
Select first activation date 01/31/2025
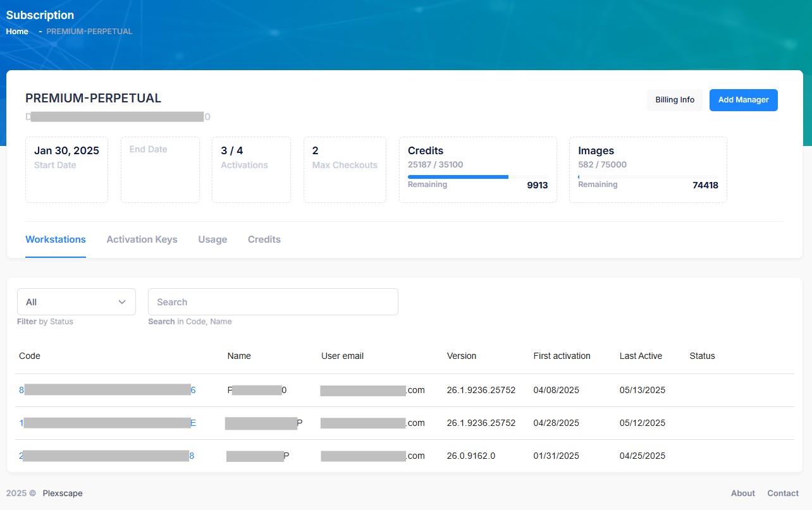pyautogui.click(x=557, y=456)
